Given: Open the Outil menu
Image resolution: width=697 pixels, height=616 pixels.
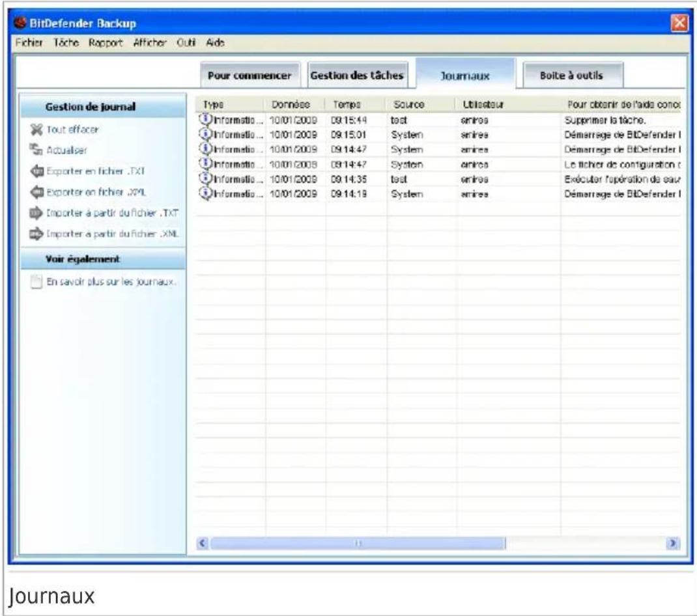Looking at the screenshot, I should click(x=186, y=43).
